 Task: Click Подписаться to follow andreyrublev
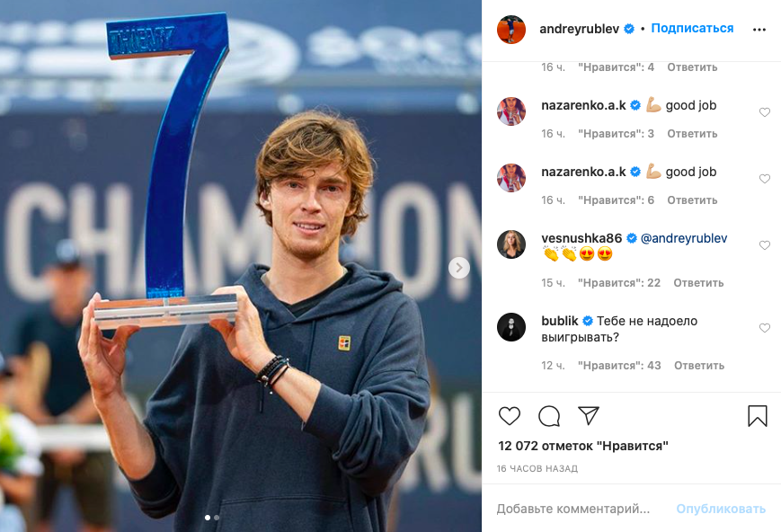pyautogui.click(x=692, y=29)
